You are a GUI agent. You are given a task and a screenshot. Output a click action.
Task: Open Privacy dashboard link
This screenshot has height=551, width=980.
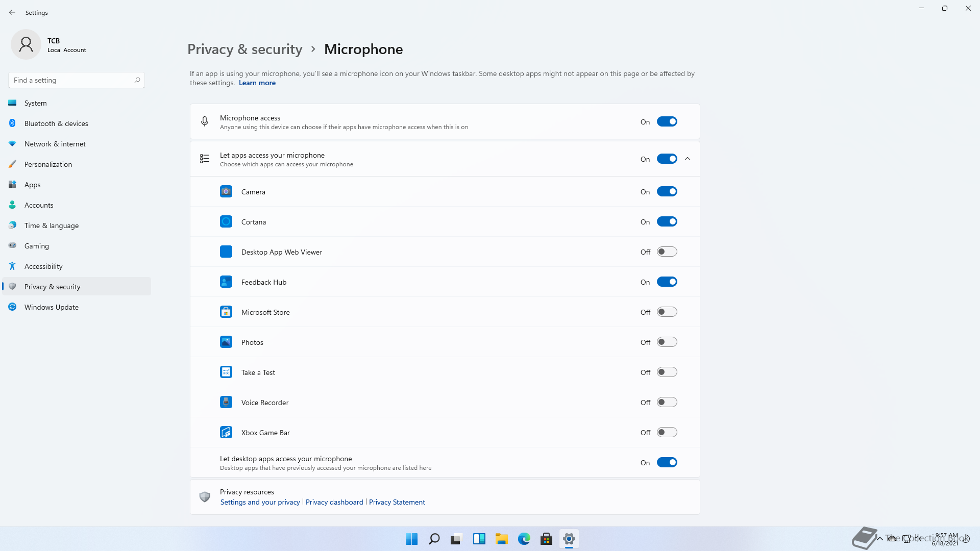coord(334,502)
